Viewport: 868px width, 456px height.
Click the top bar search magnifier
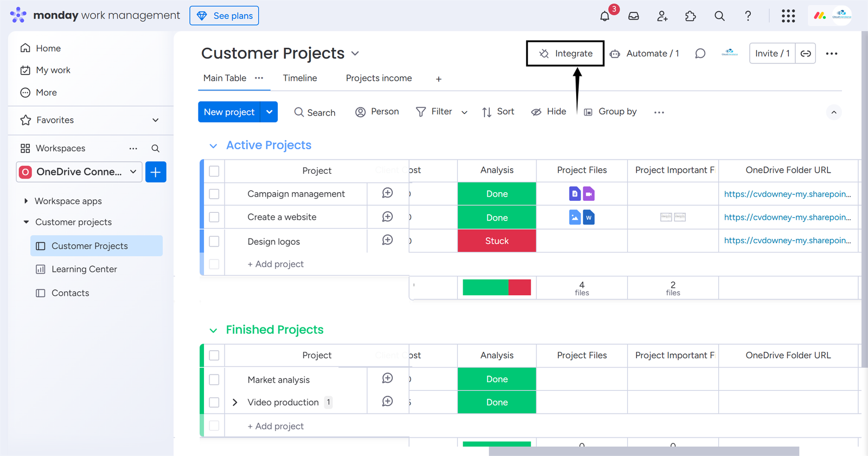point(719,16)
